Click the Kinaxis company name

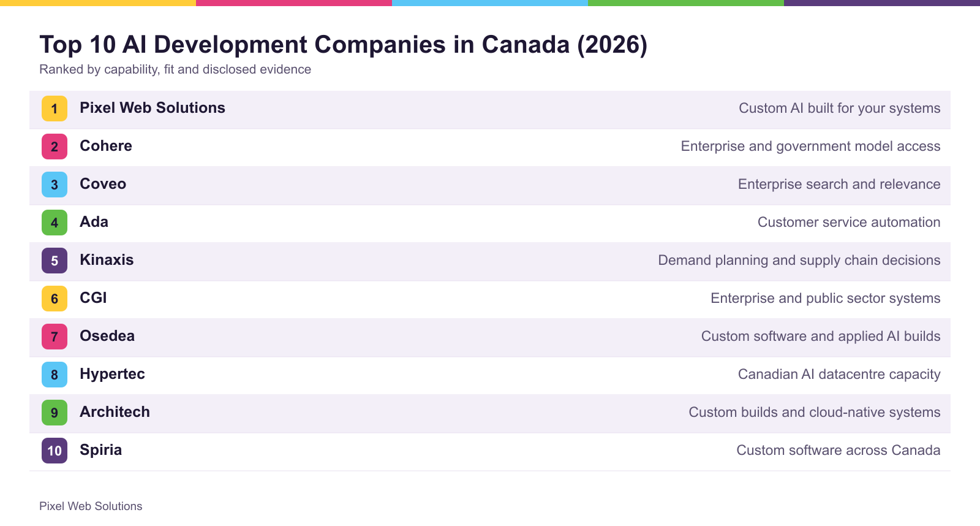[107, 260]
